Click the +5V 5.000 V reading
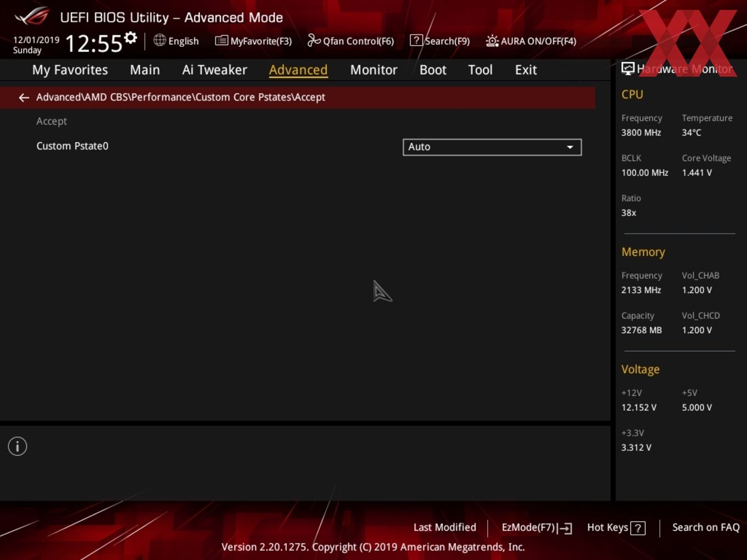747x560 pixels. tap(697, 407)
